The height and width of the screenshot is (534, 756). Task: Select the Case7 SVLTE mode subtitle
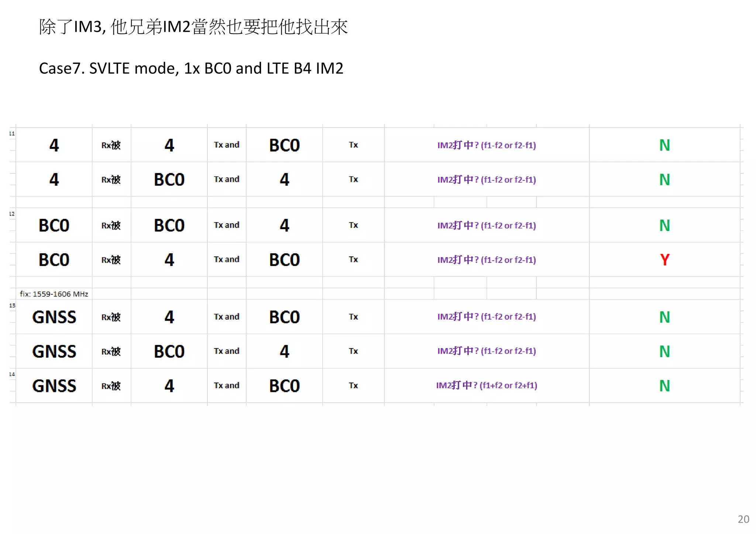tap(191, 68)
